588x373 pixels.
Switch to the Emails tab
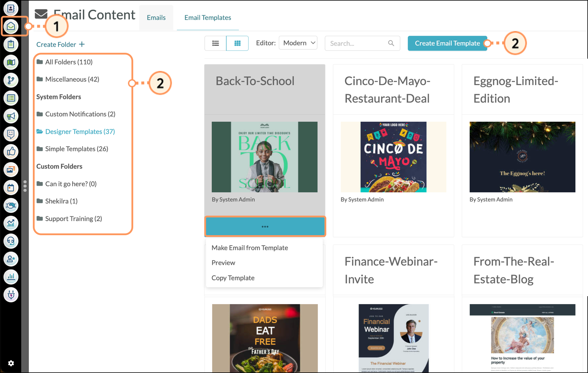click(156, 18)
